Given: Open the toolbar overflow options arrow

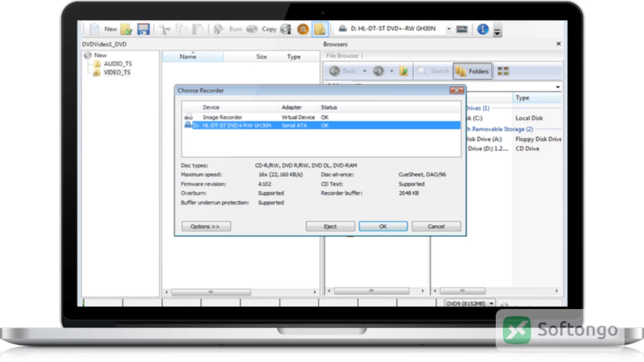Looking at the screenshot, I should click(497, 31).
